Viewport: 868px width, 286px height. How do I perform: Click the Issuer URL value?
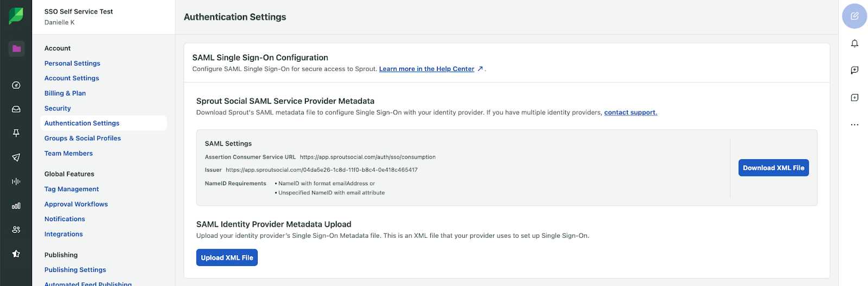tap(322, 170)
